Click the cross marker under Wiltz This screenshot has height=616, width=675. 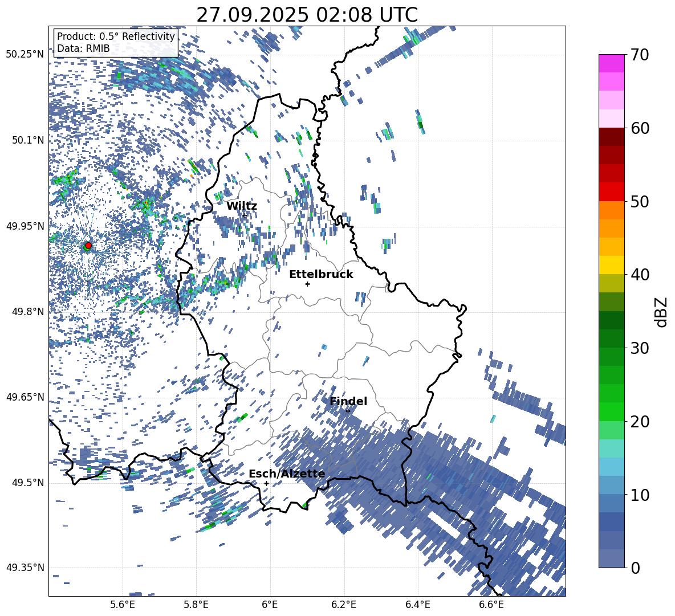[245, 215]
